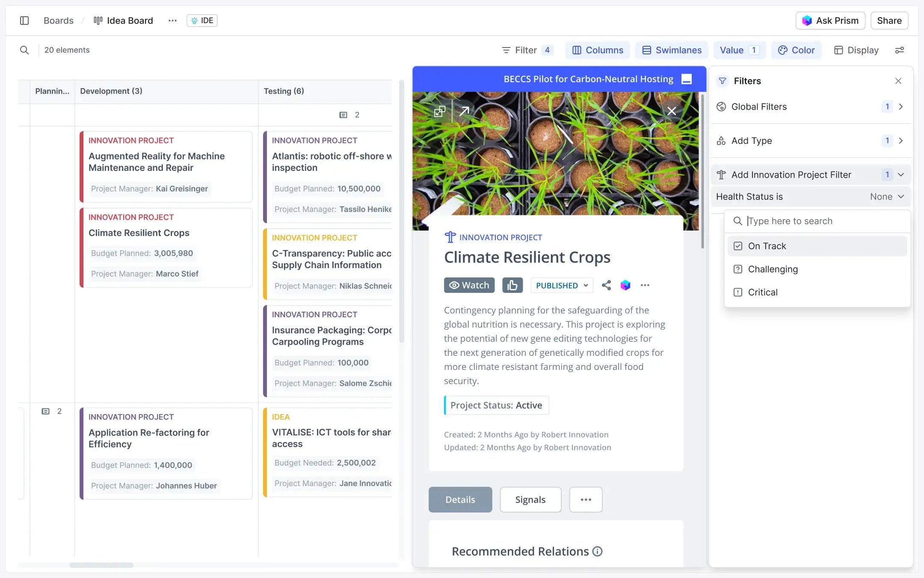Select the IDE icon next to Idea Board

click(195, 20)
